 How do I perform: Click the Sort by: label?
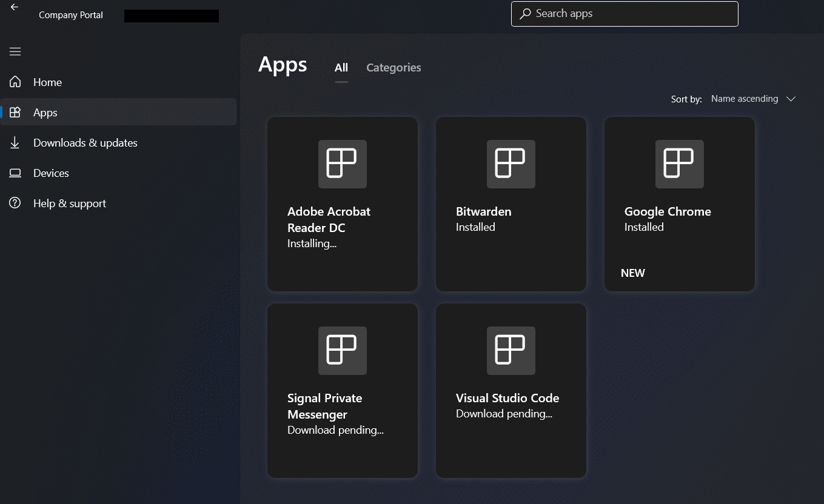pos(686,99)
